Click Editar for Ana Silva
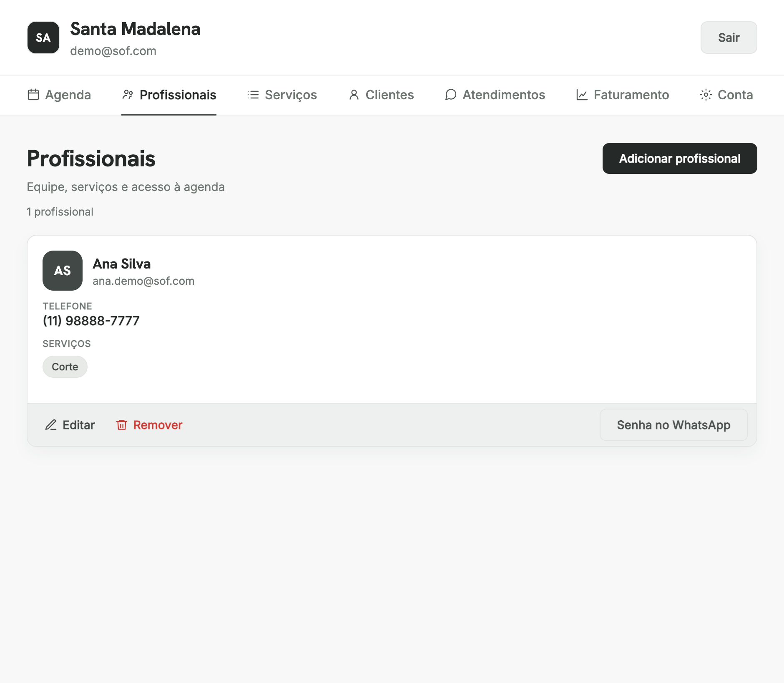 (70, 425)
